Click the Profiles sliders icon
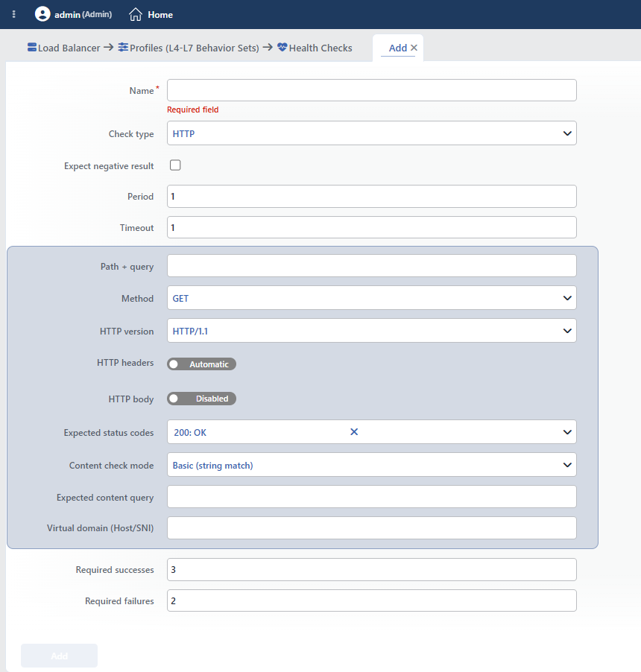The height and width of the screenshot is (672, 641). [x=123, y=47]
